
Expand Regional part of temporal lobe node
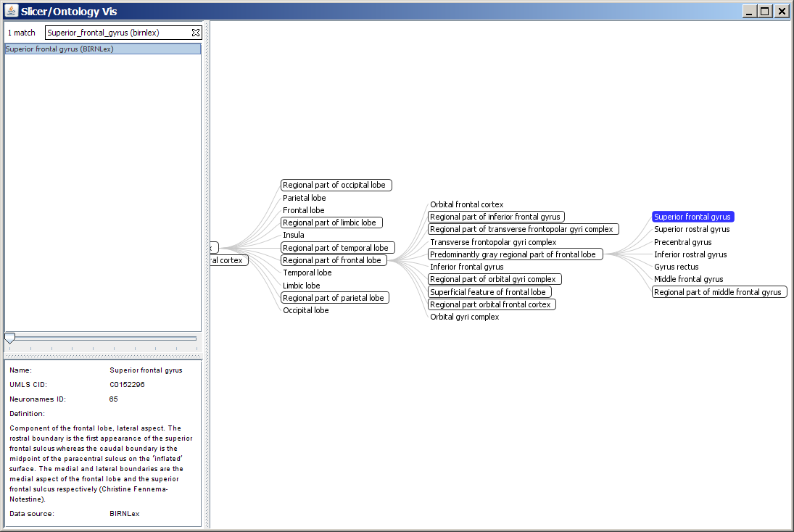[x=338, y=248]
